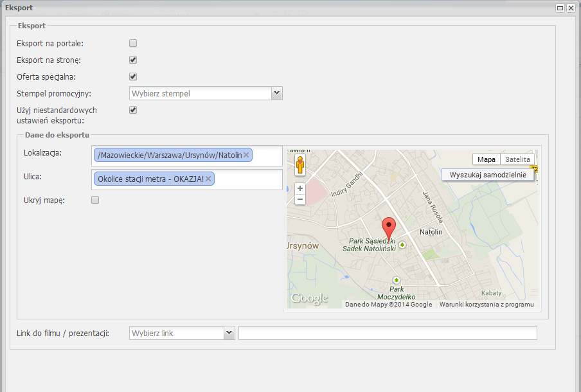Zoom out on the map
Image resolution: width=581 pixels, height=392 pixels.
click(x=300, y=199)
